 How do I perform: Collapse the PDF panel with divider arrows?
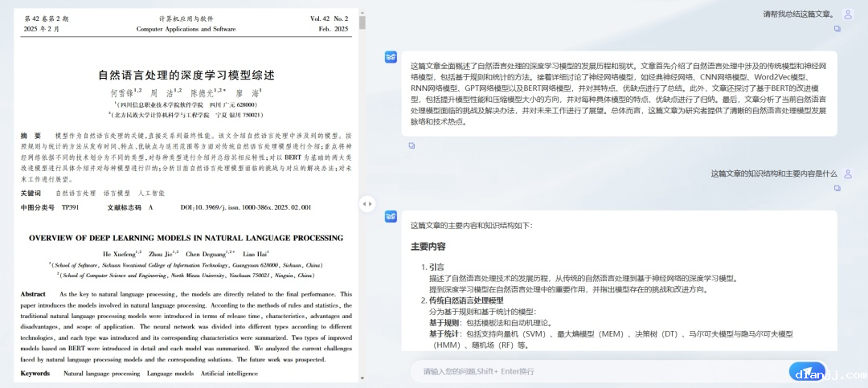click(366, 204)
